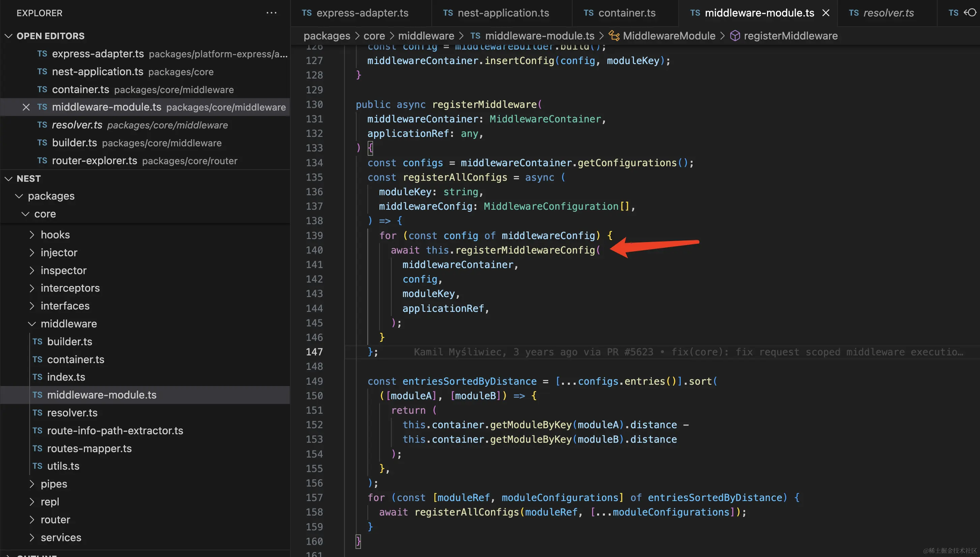Image resolution: width=980 pixels, height=557 pixels.
Task: Expand the services folder
Action: 32,537
